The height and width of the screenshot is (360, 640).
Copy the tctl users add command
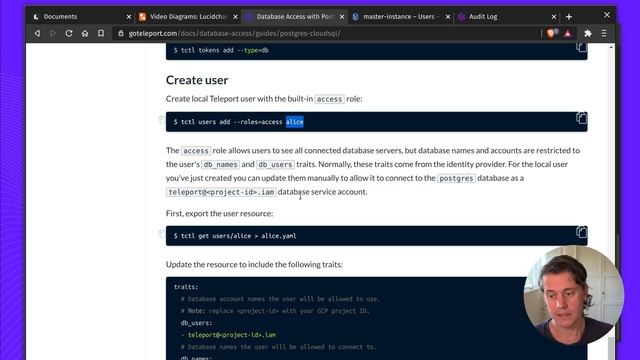click(x=581, y=118)
